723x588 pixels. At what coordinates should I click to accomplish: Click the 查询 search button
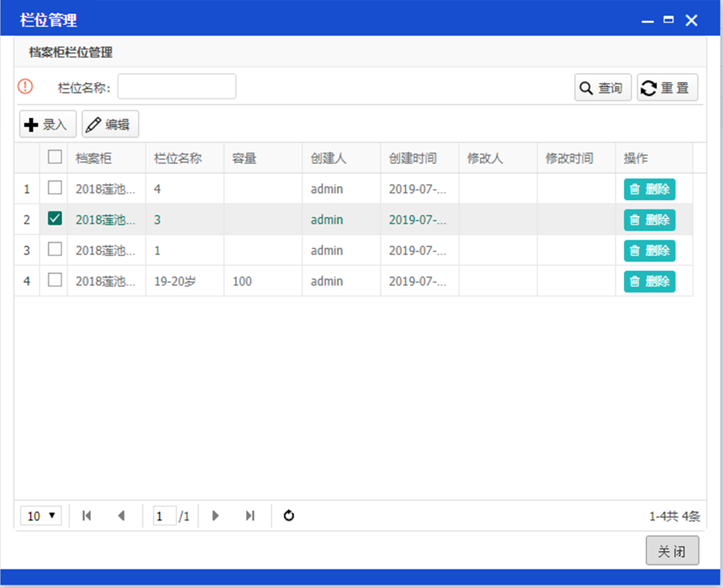603,88
